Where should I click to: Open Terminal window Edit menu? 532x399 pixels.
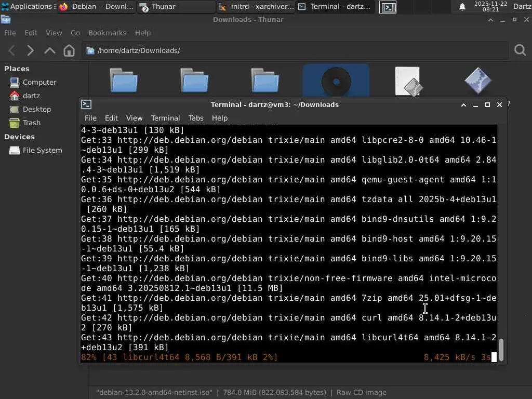pos(111,118)
